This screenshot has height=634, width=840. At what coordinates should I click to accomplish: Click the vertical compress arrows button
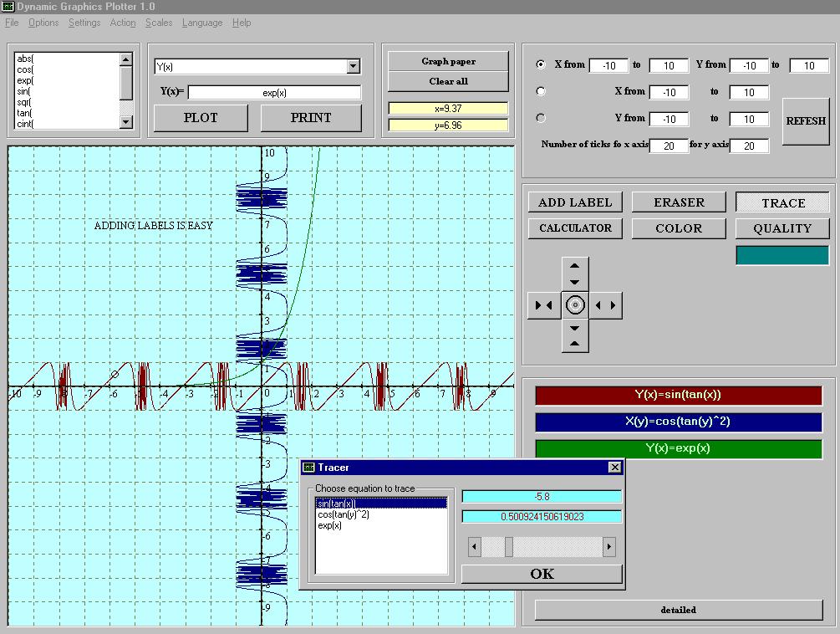click(574, 336)
